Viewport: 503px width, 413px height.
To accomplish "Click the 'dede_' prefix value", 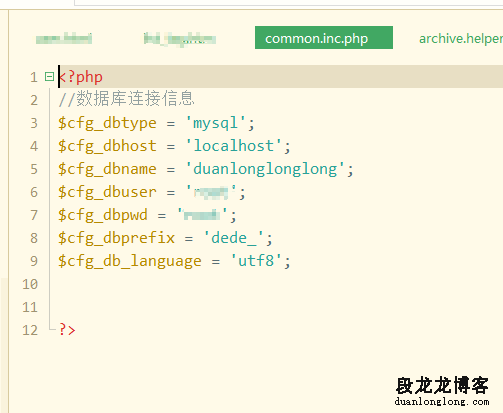I will (x=234, y=238).
